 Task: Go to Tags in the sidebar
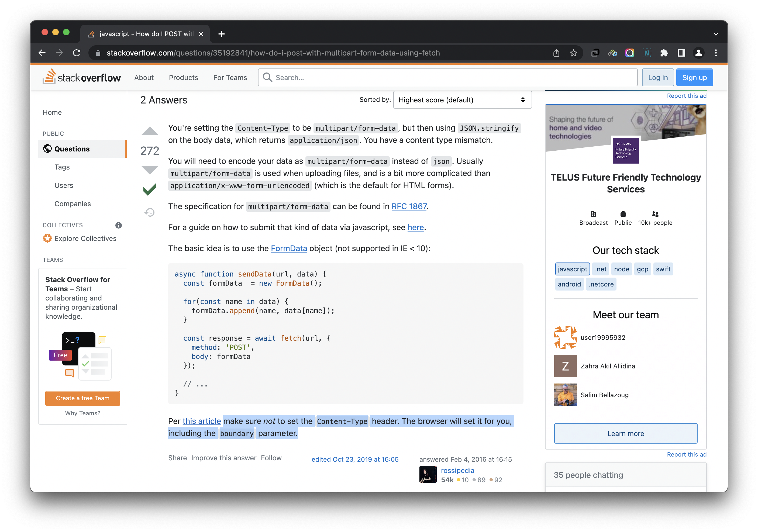62,167
